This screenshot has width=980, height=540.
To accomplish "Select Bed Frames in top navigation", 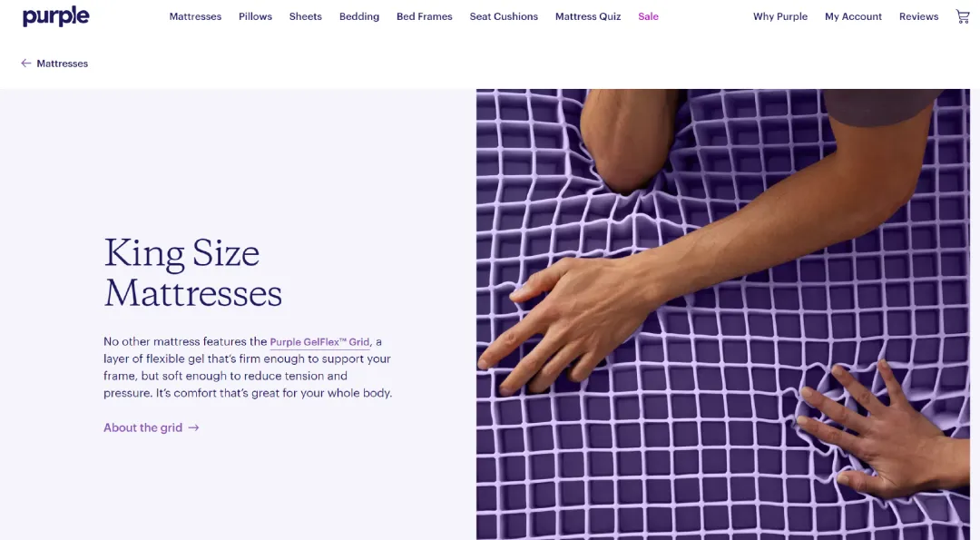I will pos(424,17).
